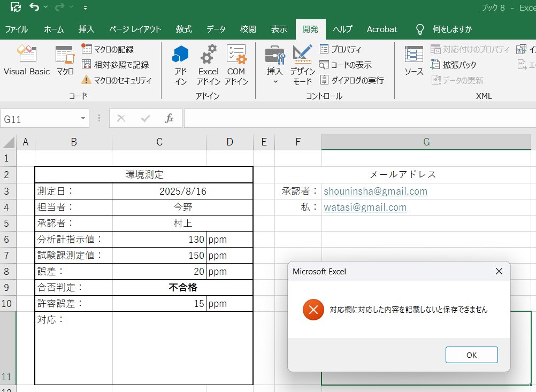Screen dimensions: 536x392
Task: Toggle 相対参照で記録 relative reference recording
Action: click(115, 65)
